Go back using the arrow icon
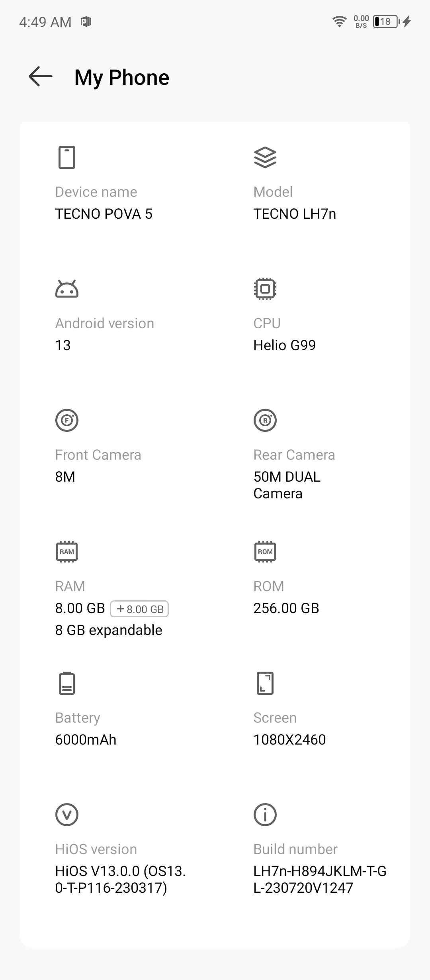 (41, 76)
